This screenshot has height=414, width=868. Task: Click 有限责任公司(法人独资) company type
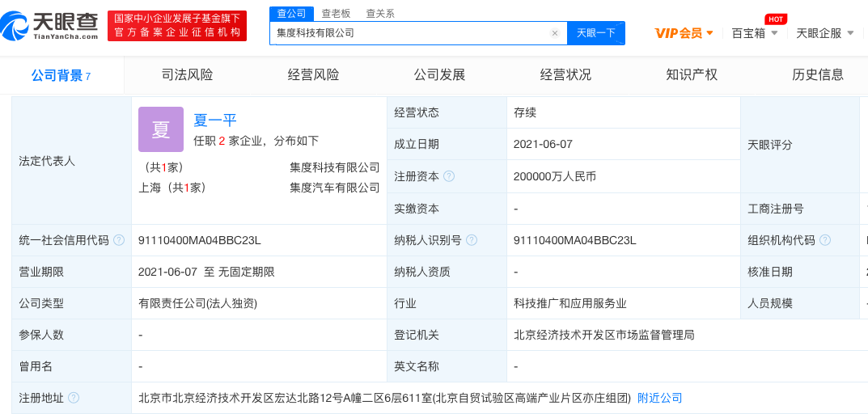(x=197, y=303)
